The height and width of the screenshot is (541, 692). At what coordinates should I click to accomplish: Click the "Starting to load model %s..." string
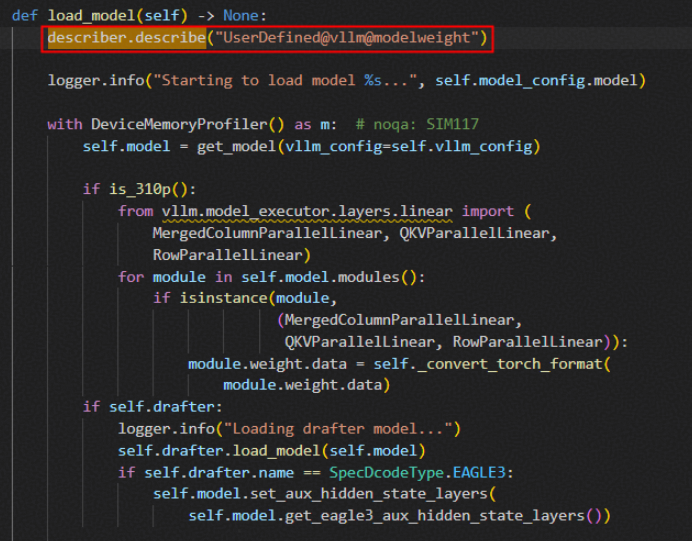(285, 80)
